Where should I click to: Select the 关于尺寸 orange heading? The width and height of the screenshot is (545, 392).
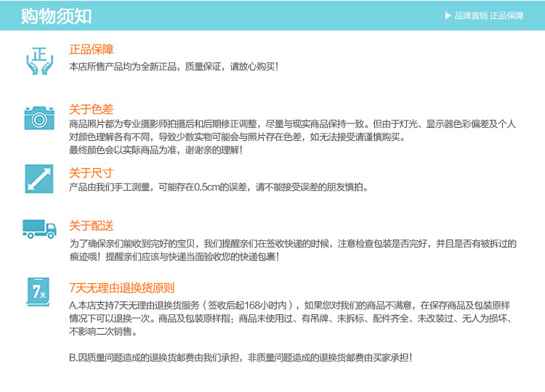tap(91, 173)
